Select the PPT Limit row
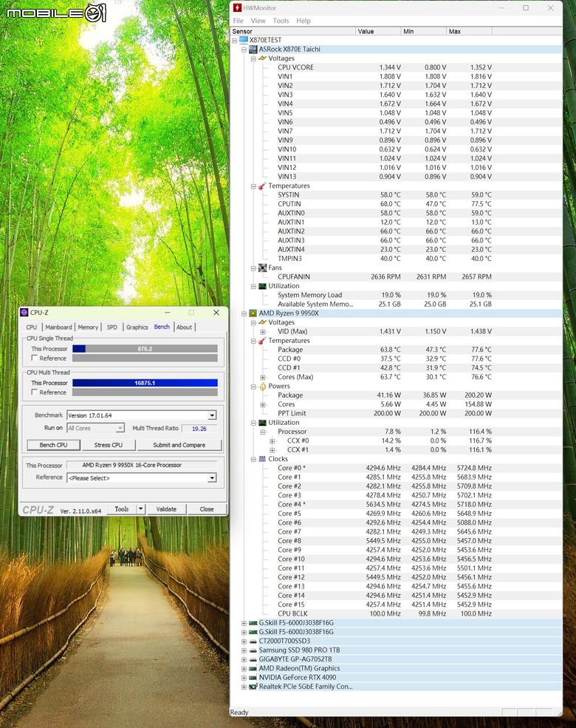 [385, 413]
